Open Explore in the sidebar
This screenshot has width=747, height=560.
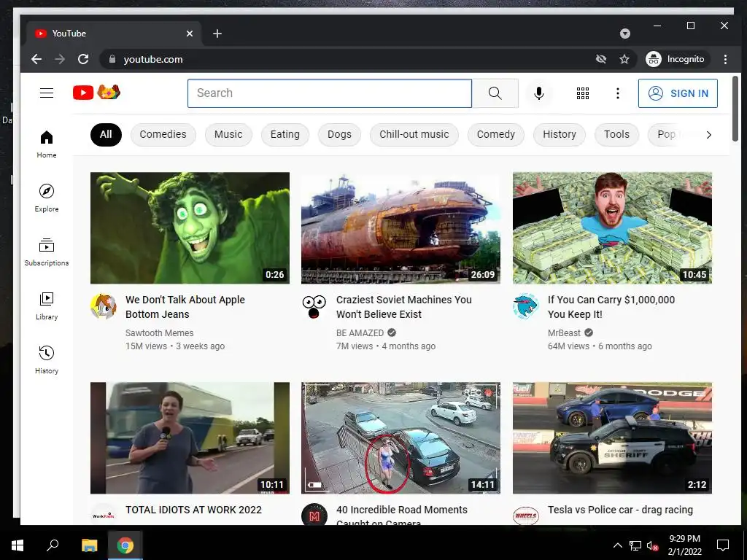[x=47, y=198]
